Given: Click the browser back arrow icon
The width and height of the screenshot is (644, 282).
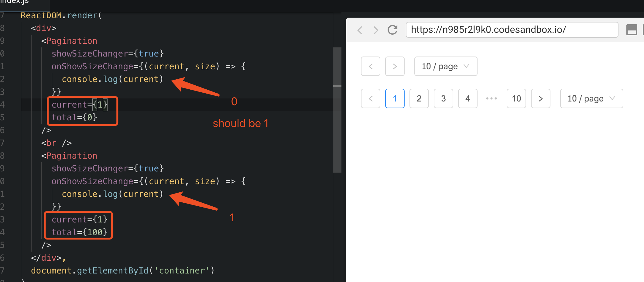Looking at the screenshot, I should click(360, 30).
